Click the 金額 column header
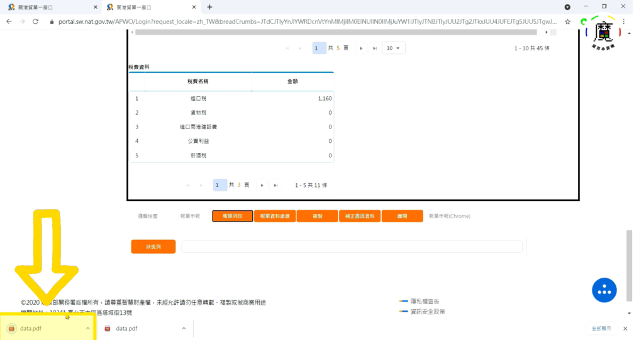The width and height of the screenshot is (644, 340). (x=292, y=81)
